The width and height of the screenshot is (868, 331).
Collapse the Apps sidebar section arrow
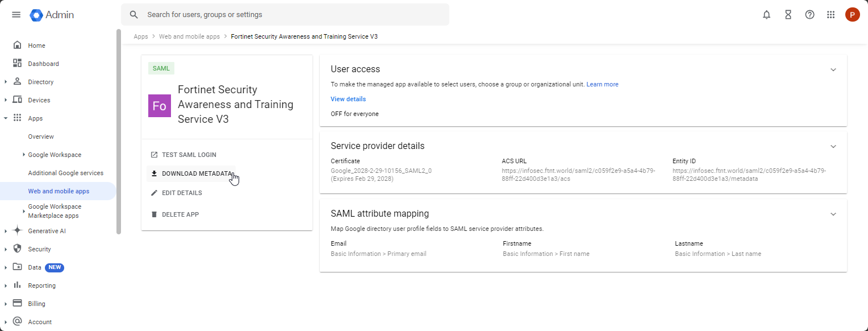(x=5, y=118)
